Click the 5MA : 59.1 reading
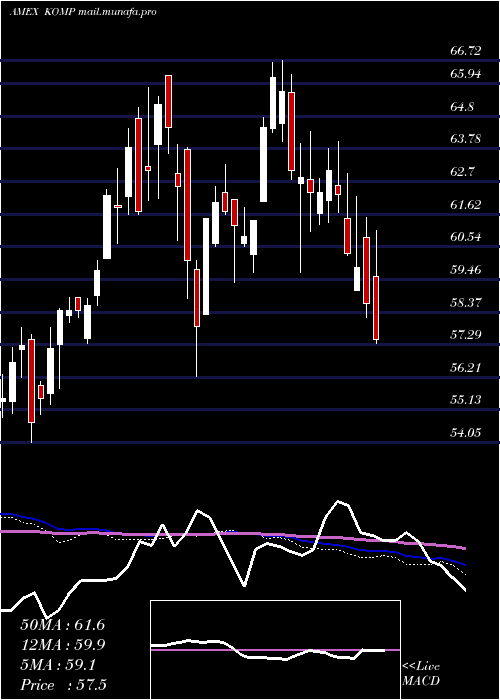 (58, 666)
